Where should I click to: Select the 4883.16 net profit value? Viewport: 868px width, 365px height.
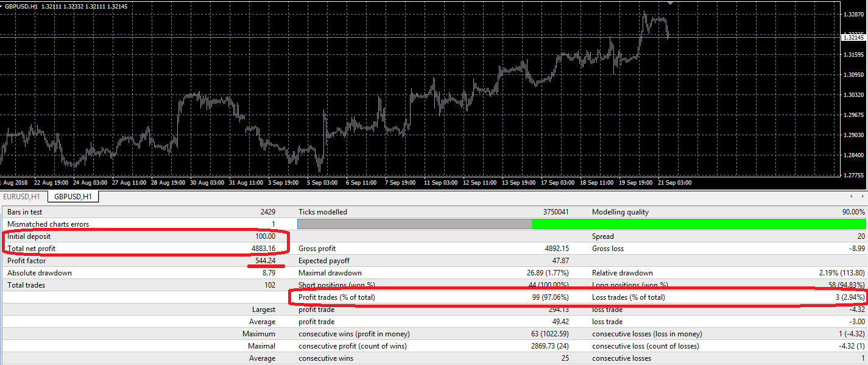pyautogui.click(x=263, y=249)
